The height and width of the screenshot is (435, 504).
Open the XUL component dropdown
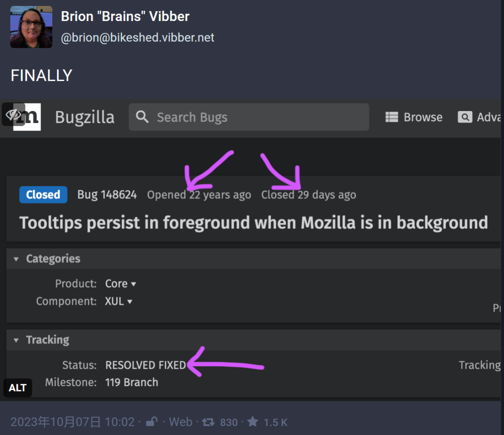click(118, 302)
